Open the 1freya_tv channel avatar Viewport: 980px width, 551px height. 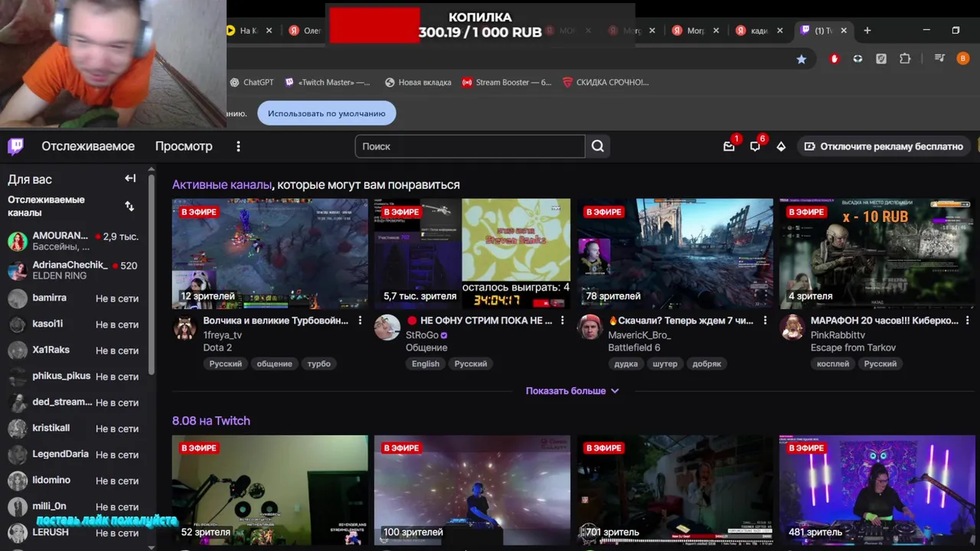(185, 328)
